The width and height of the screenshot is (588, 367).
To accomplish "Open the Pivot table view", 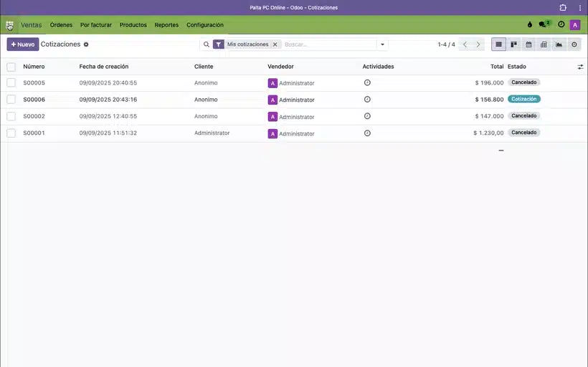I will coord(544,44).
